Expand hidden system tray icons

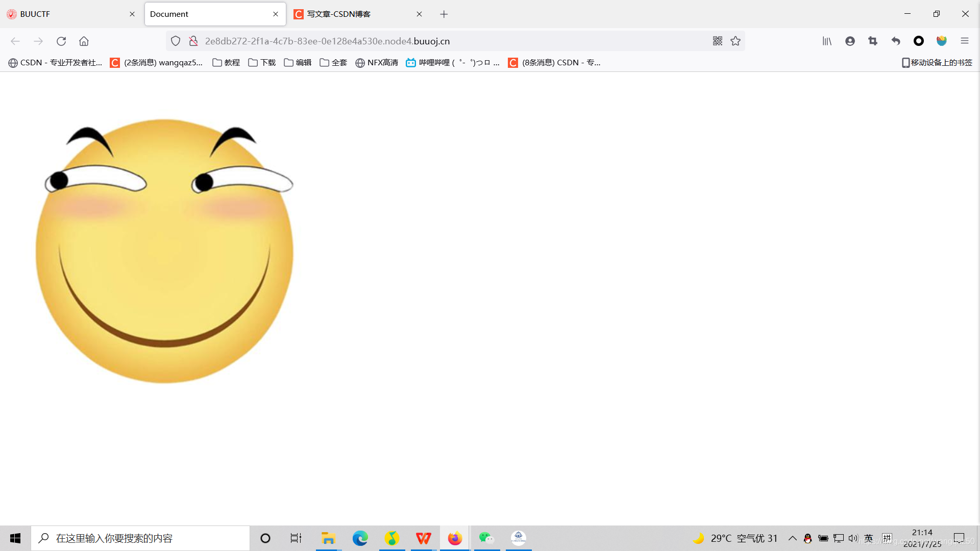[793, 538]
